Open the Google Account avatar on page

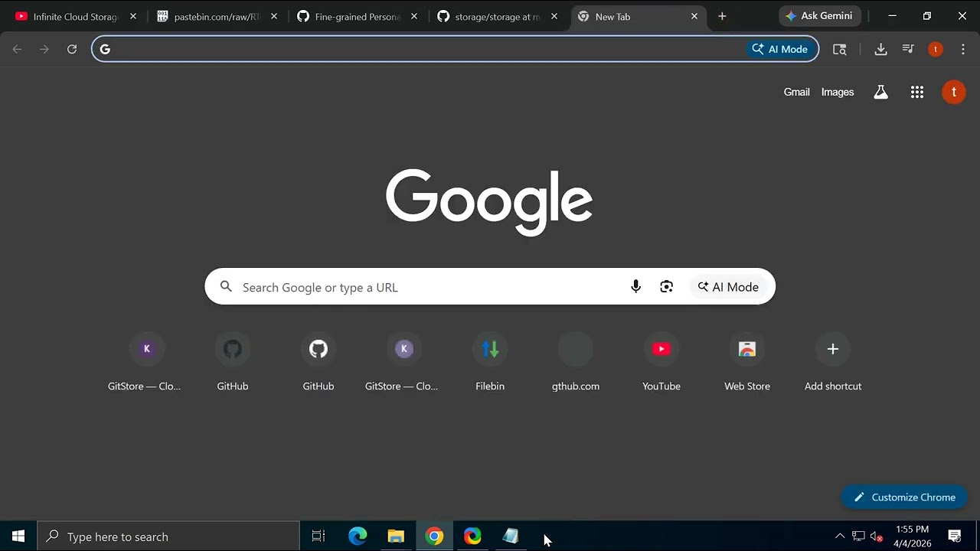954,92
